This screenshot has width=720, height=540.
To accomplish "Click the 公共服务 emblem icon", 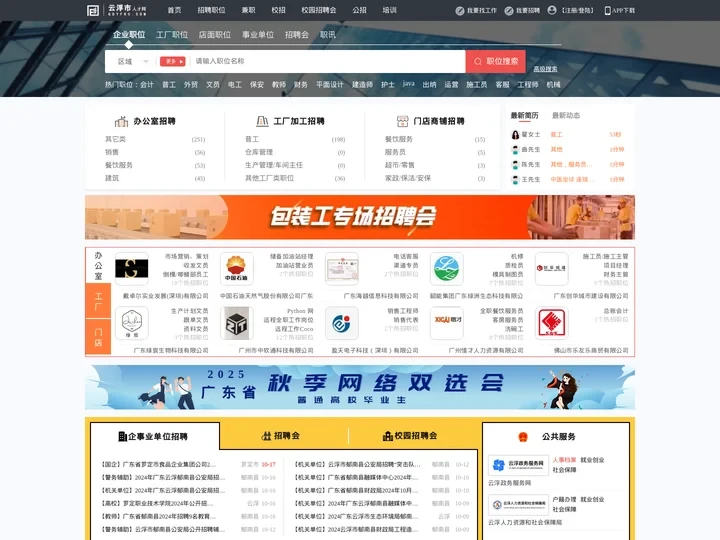I will pyautogui.click(x=523, y=437).
